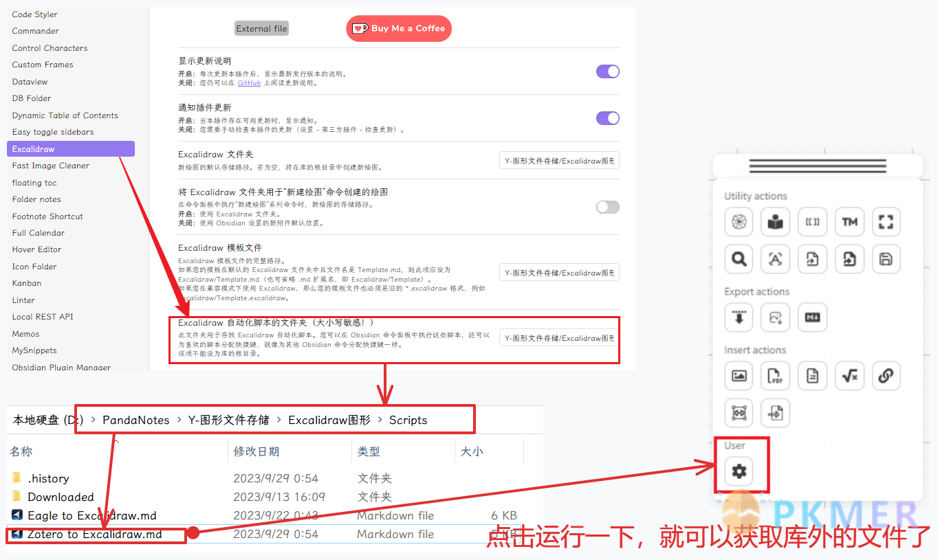Toggle fullscreen with the corner-brackets icon
Viewport: 938px width, 560px height.
click(x=886, y=222)
